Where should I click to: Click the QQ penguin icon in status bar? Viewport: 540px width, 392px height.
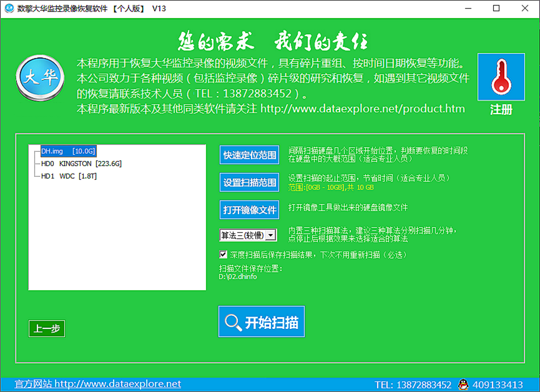[463, 385]
